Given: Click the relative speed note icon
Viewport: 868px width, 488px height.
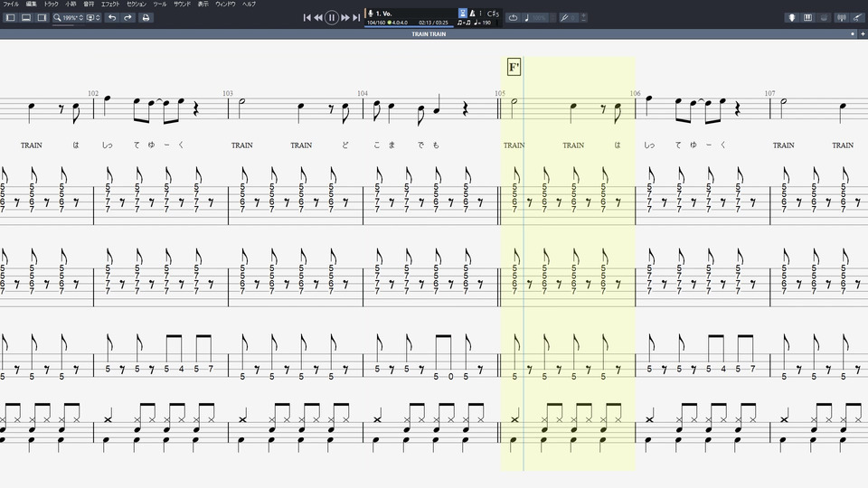Looking at the screenshot, I should tap(526, 18).
